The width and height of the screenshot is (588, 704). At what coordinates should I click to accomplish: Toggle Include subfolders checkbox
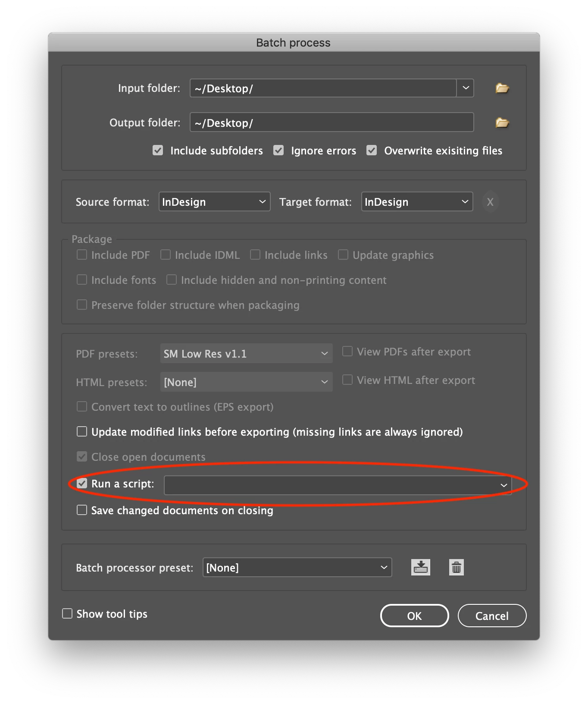(x=158, y=151)
